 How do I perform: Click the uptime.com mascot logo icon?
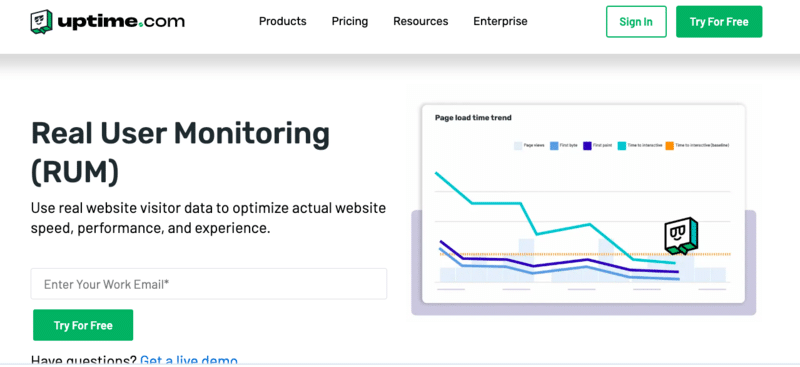tap(42, 22)
